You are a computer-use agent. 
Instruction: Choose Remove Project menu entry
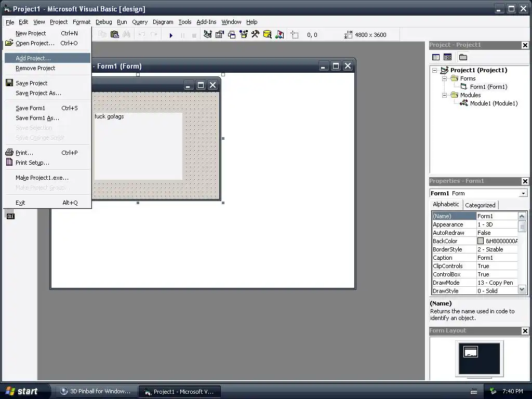[x=47, y=68]
